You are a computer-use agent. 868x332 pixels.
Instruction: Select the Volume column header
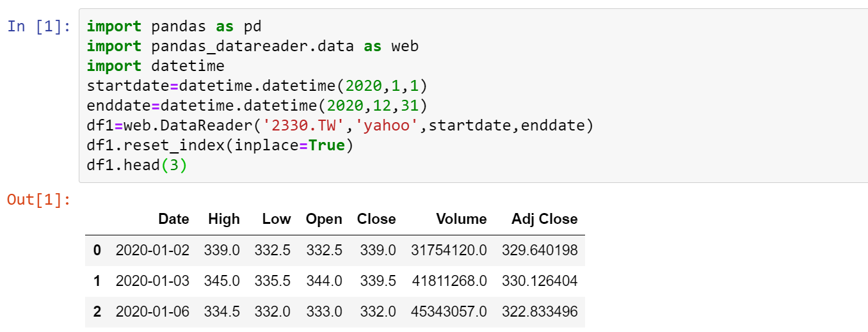[x=462, y=219]
